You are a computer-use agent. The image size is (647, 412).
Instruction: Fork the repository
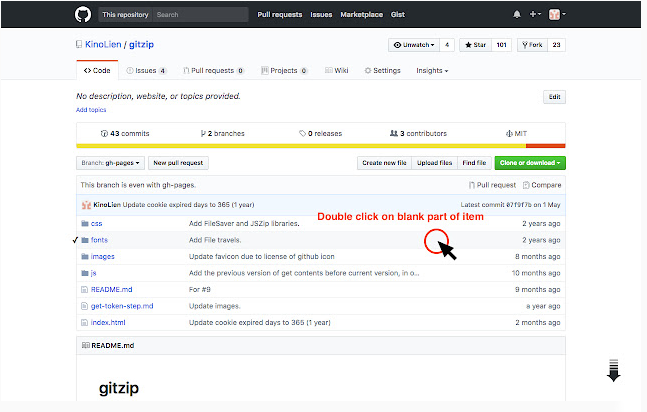pyautogui.click(x=532, y=45)
